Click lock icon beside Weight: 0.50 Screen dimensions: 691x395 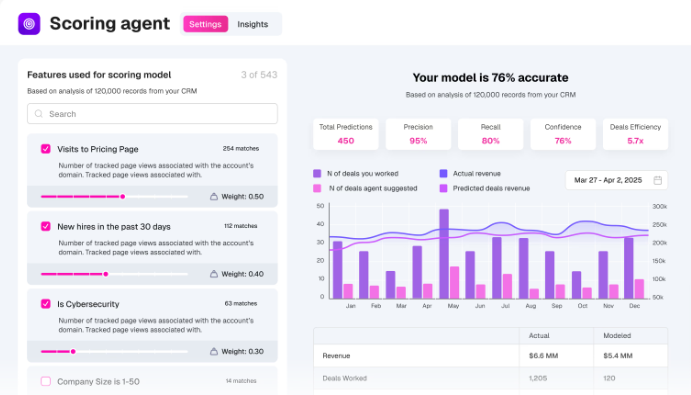coord(214,197)
